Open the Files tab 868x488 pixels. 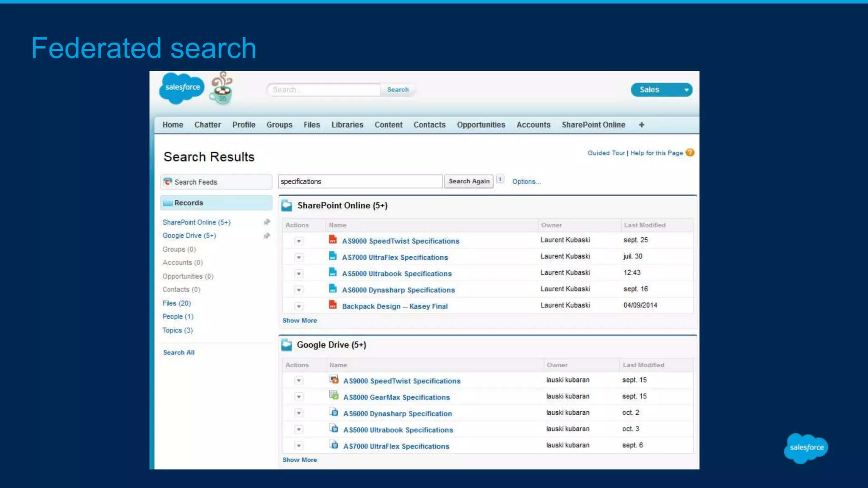pos(312,125)
